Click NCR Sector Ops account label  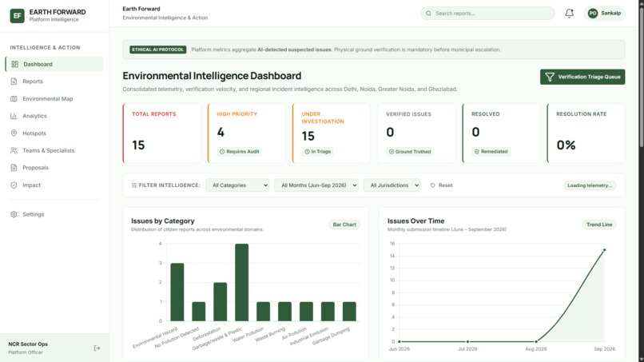(x=28, y=344)
